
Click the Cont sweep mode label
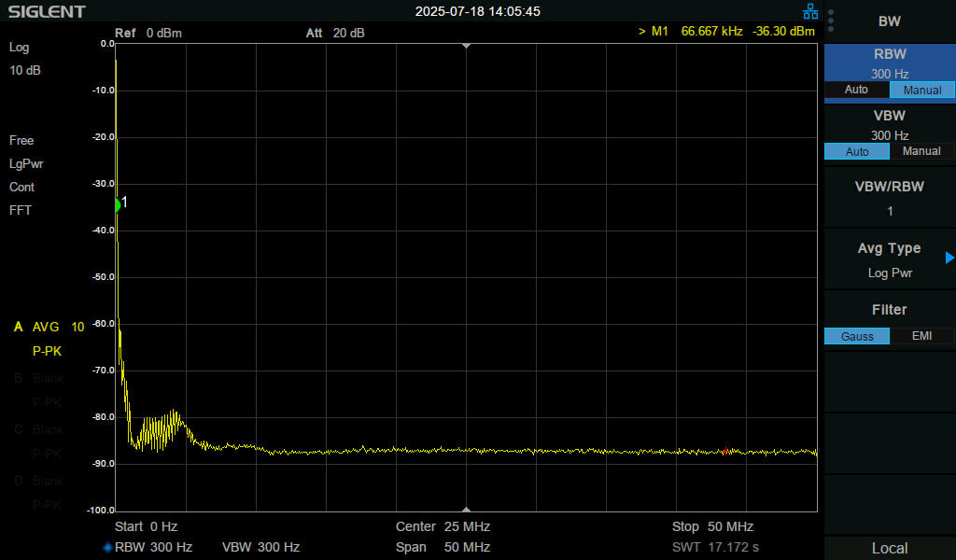22,187
